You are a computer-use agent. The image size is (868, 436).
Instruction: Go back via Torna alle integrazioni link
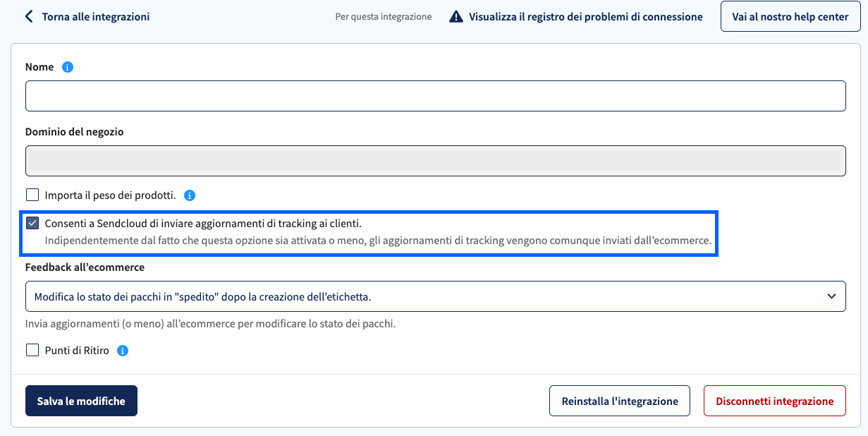coord(96,16)
